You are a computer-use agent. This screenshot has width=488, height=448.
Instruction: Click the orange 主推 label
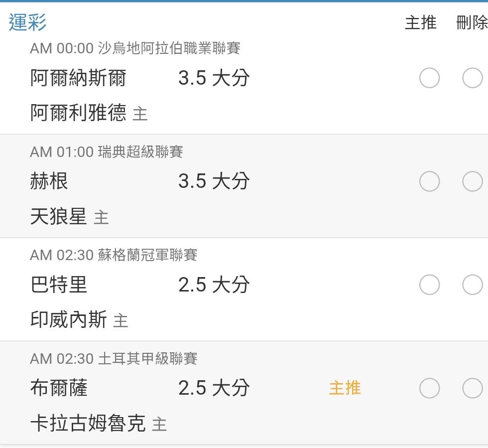[345, 388]
